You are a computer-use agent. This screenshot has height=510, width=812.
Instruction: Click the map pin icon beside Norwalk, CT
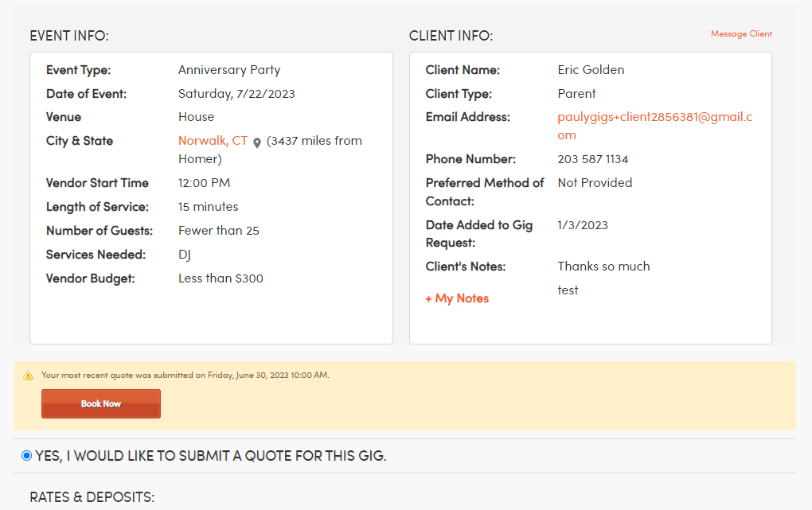[x=257, y=142]
